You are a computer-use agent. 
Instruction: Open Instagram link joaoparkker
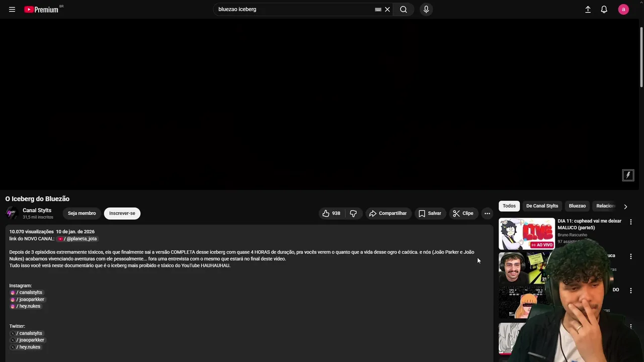tap(27, 300)
